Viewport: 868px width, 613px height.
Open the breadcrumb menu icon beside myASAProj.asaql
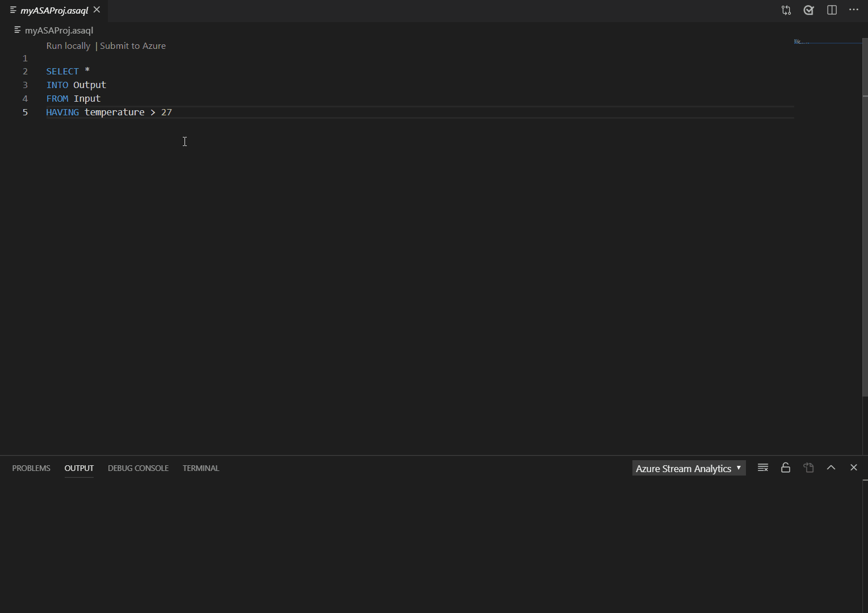17,30
